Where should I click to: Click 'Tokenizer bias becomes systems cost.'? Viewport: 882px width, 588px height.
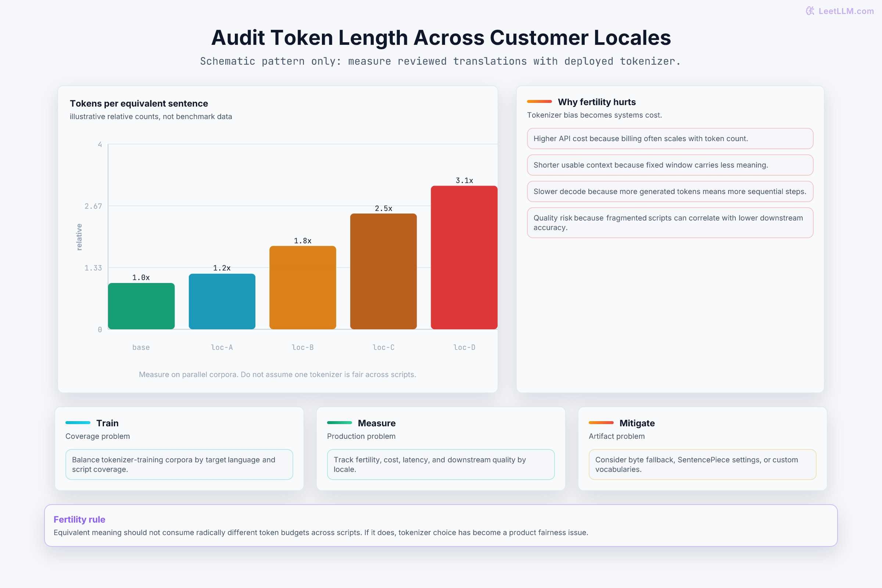(x=594, y=115)
